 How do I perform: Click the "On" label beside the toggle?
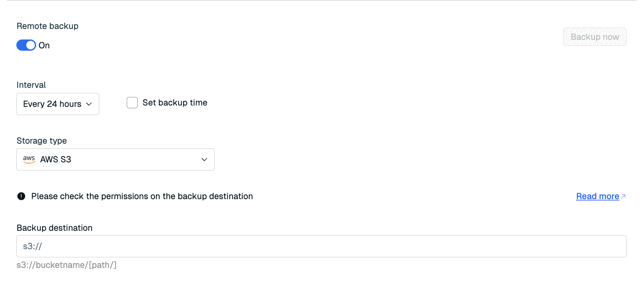tap(44, 46)
